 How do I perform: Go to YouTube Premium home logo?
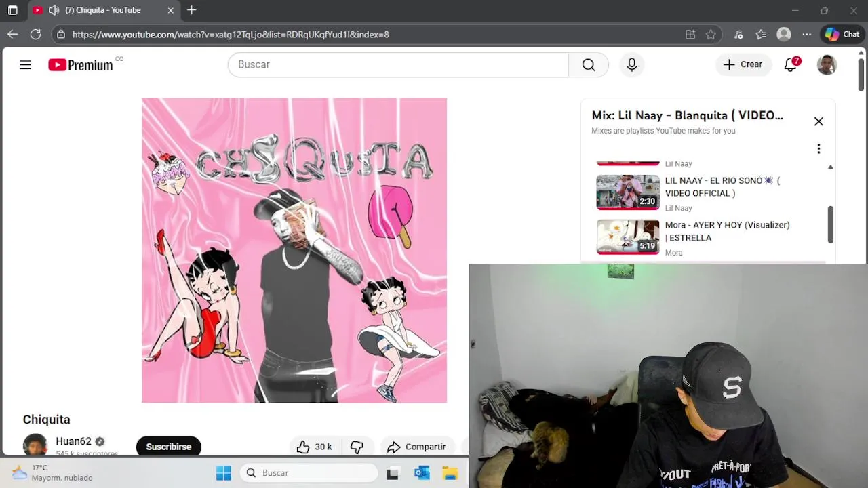click(x=80, y=65)
